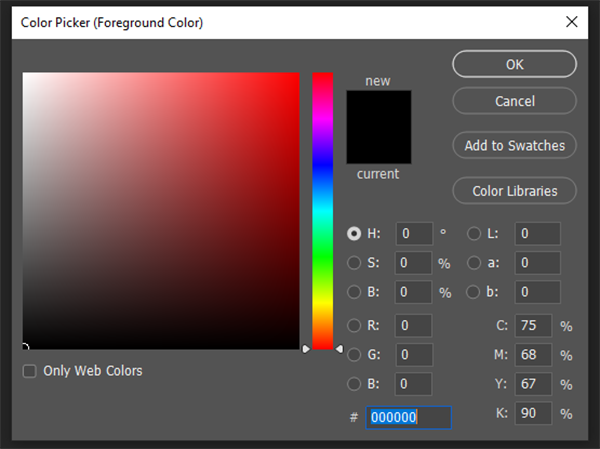Click the HSB B percent input field
This screenshot has width=600, height=449.
pos(413,292)
